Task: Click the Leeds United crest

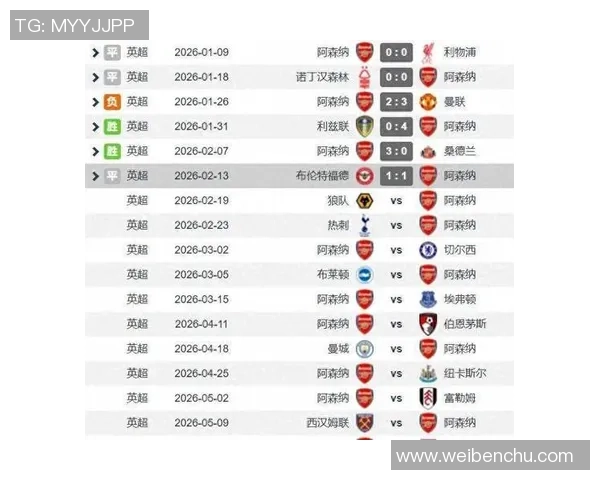Action: (x=365, y=126)
